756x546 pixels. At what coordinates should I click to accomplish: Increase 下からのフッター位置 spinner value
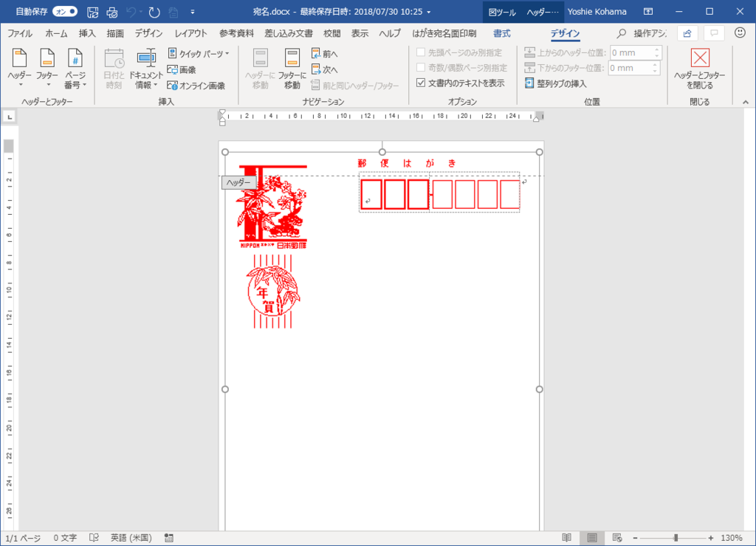pos(655,65)
